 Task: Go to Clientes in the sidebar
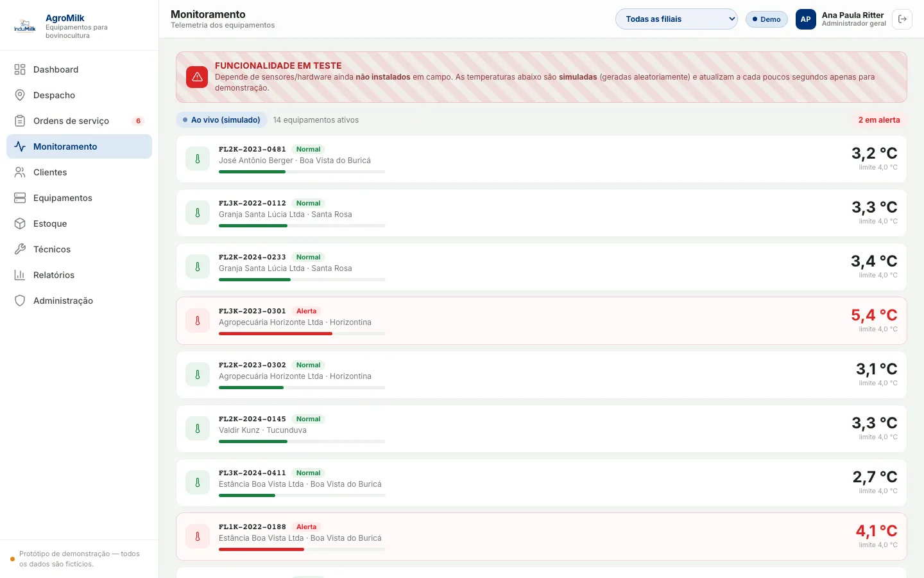(79, 172)
